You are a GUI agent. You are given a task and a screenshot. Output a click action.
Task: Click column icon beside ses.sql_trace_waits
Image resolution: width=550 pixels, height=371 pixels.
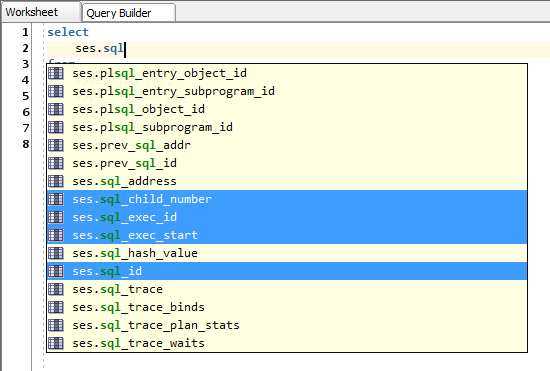tap(56, 343)
